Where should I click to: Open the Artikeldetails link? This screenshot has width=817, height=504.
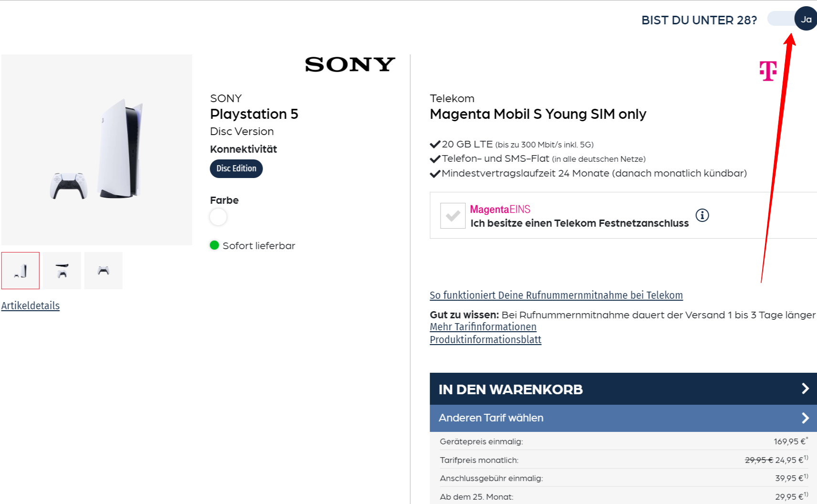[x=31, y=305]
